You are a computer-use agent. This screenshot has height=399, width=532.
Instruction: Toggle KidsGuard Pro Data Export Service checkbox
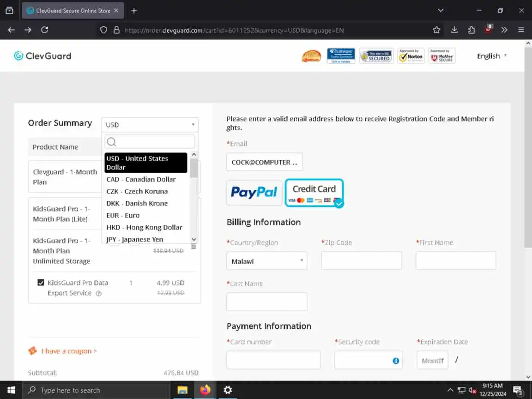coord(41,282)
